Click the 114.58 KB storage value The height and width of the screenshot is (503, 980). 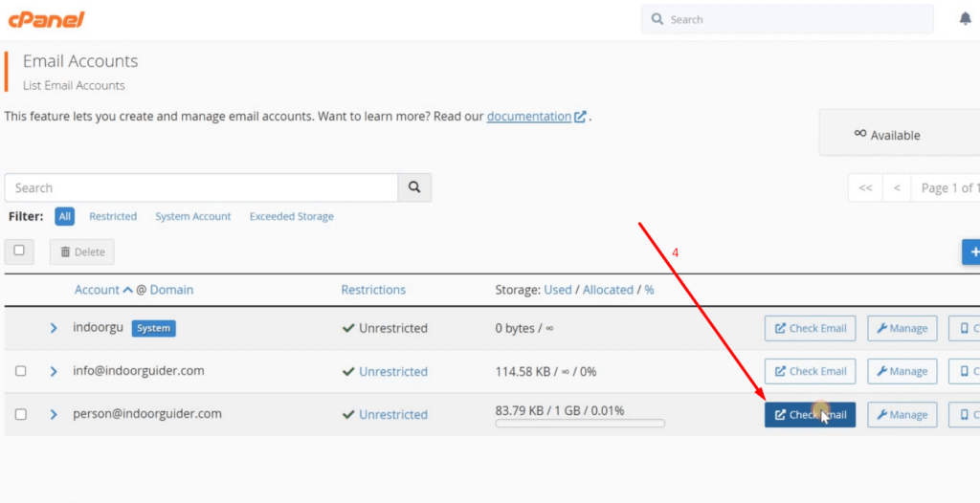546,372
